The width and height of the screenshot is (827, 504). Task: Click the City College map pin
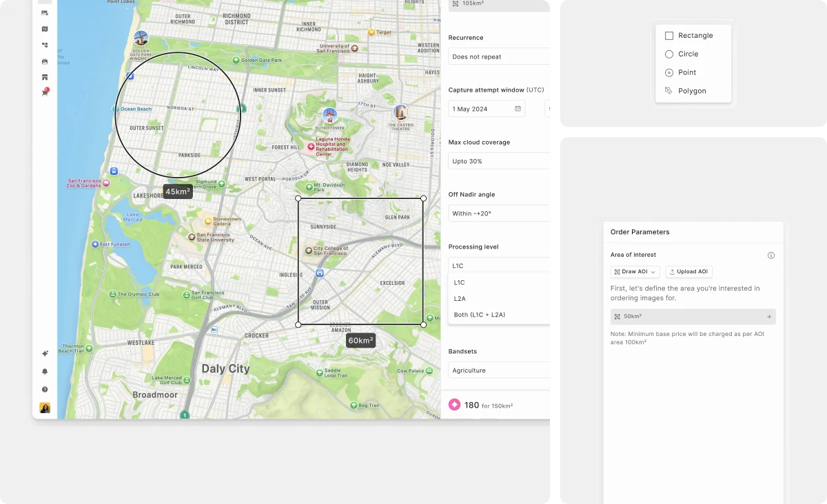click(x=309, y=249)
